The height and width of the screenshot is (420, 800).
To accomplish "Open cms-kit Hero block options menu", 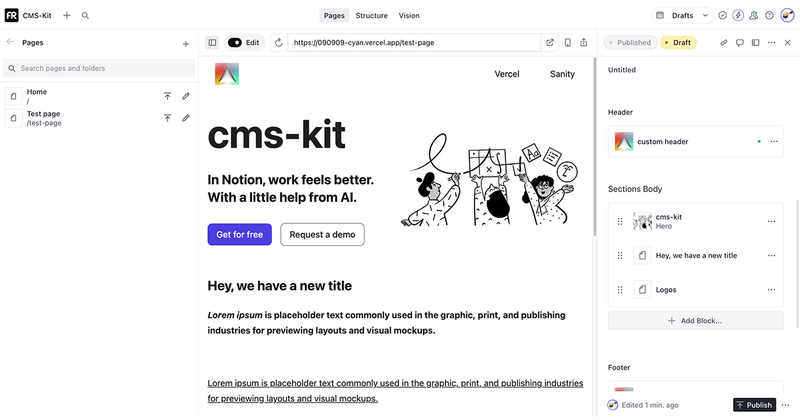I will pos(771,221).
